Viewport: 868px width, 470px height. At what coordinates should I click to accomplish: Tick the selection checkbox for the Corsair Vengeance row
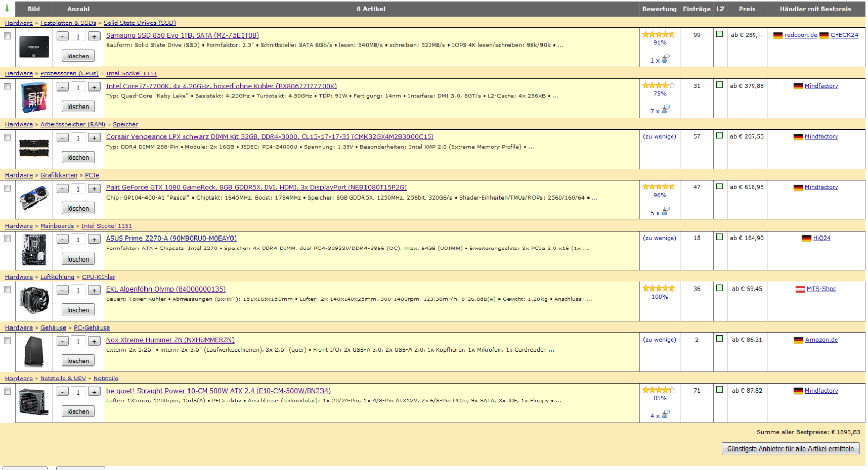(7, 137)
